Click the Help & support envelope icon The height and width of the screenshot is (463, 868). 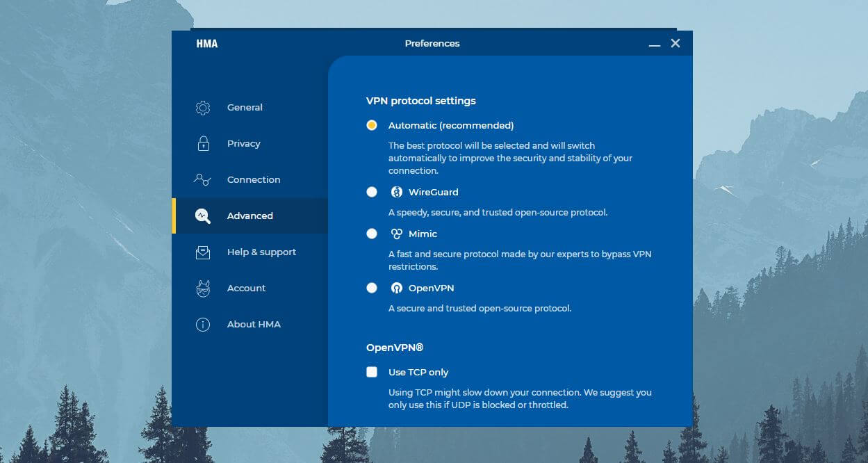point(203,252)
